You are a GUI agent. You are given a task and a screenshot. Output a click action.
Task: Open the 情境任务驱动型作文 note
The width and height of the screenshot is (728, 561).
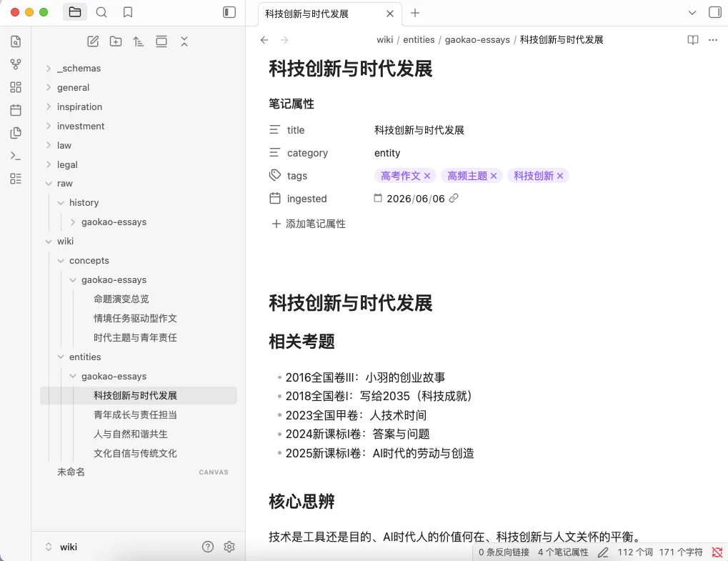[x=135, y=318]
